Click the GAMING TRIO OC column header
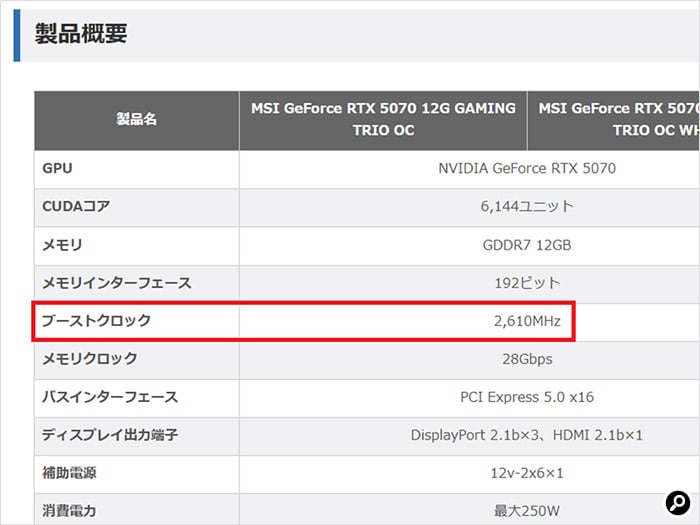Screen dimensions: 700x525 383,120
